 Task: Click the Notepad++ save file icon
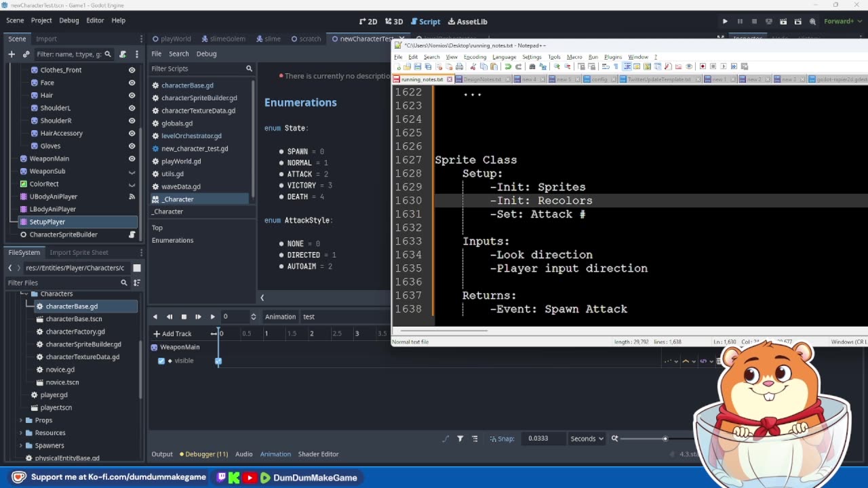click(417, 66)
